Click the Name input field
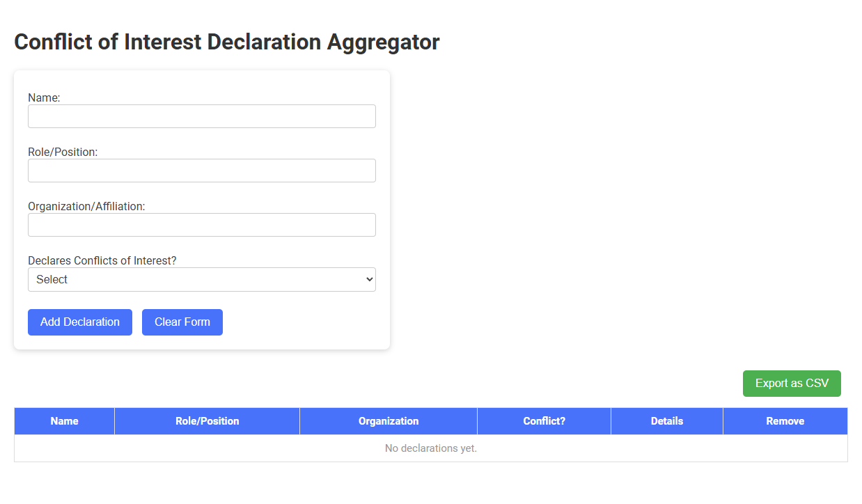 click(201, 116)
